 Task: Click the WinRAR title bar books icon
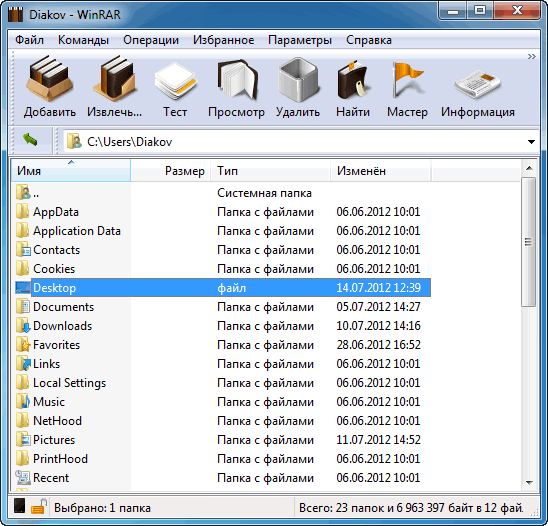[x=15, y=14]
